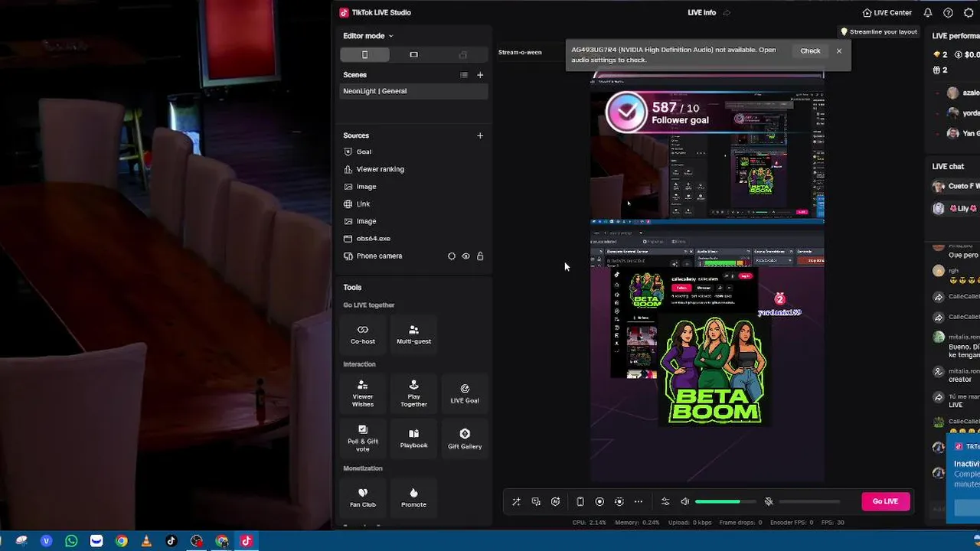Viewport: 980px width, 551px height.
Task: Open the Co-host tool
Action: click(363, 334)
